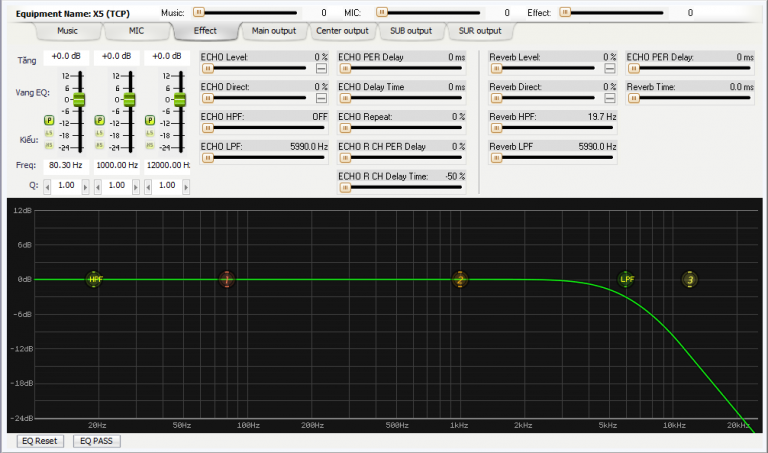Click the ECHO Repeat slider handle
This screenshot has height=453, width=768.
pyautogui.click(x=345, y=128)
